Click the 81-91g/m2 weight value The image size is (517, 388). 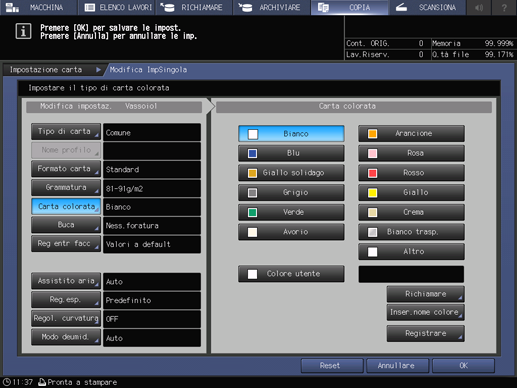[152, 188]
